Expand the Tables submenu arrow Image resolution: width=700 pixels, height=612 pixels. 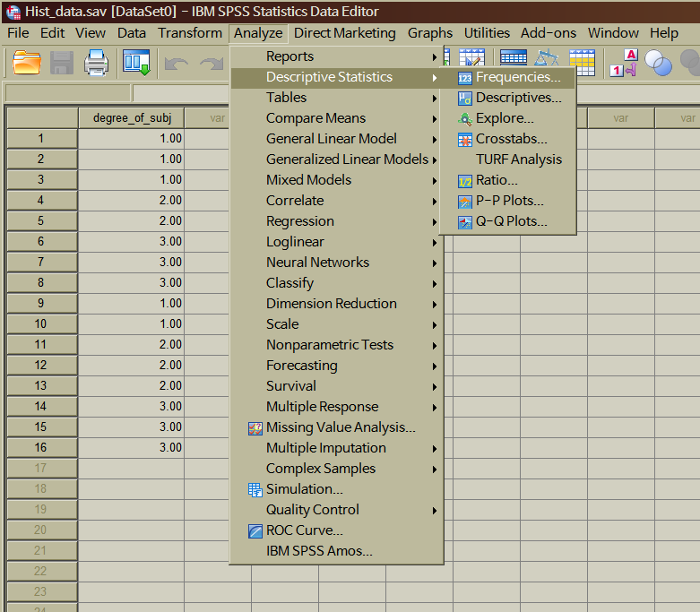(x=435, y=99)
